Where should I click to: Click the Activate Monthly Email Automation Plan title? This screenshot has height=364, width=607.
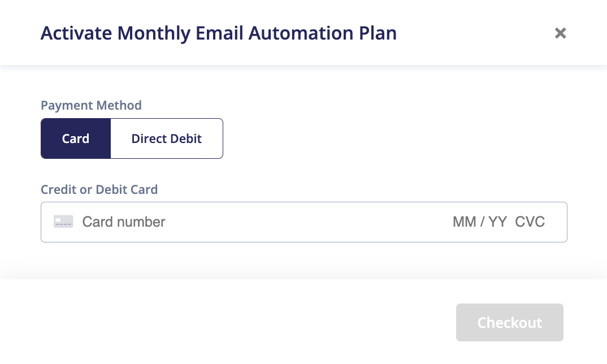point(219,33)
